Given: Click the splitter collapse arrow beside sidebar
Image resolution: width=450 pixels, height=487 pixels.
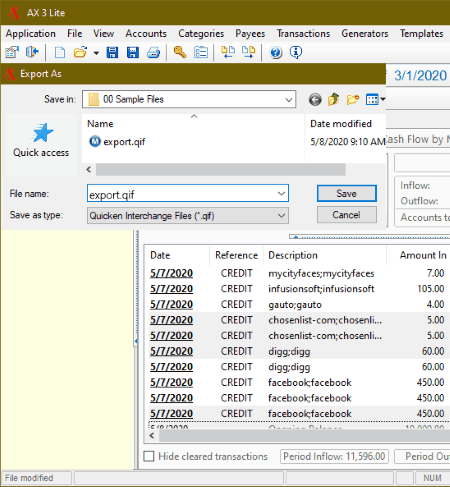Looking at the screenshot, I should point(136,341).
